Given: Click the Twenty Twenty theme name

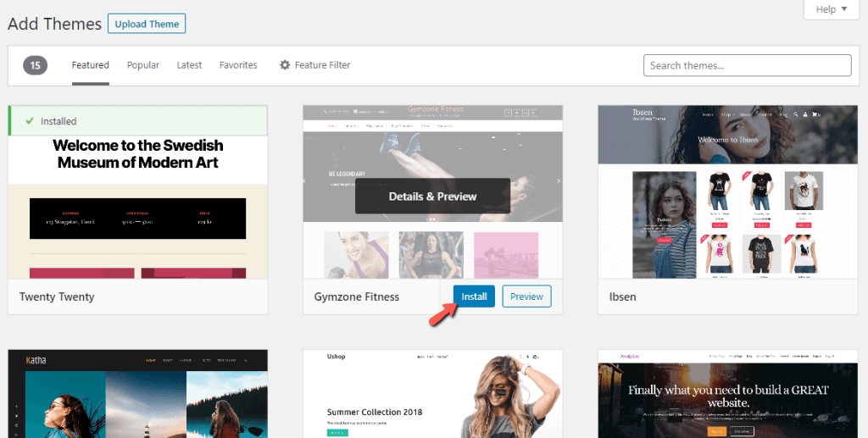Looking at the screenshot, I should click(x=57, y=297).
